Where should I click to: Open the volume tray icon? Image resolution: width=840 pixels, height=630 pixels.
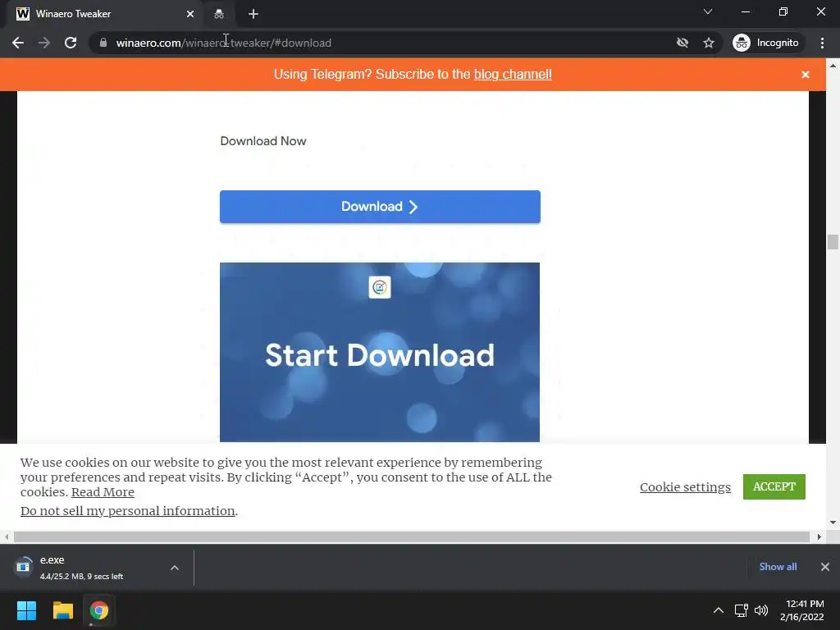(x=760, y=610)
